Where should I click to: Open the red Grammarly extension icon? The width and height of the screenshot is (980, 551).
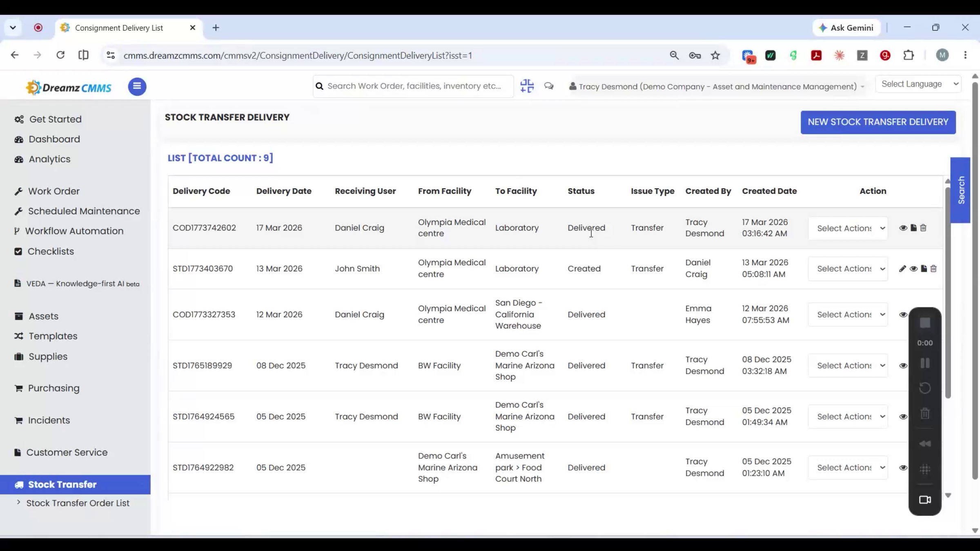[885, 55]
